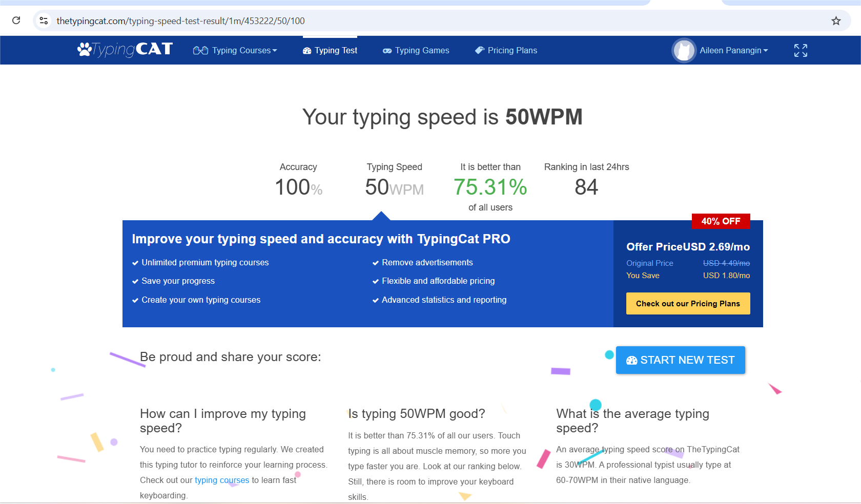861x504 pixels.
Task: Click 'Remove advertisements' feature text
Action: pos(427,262)
